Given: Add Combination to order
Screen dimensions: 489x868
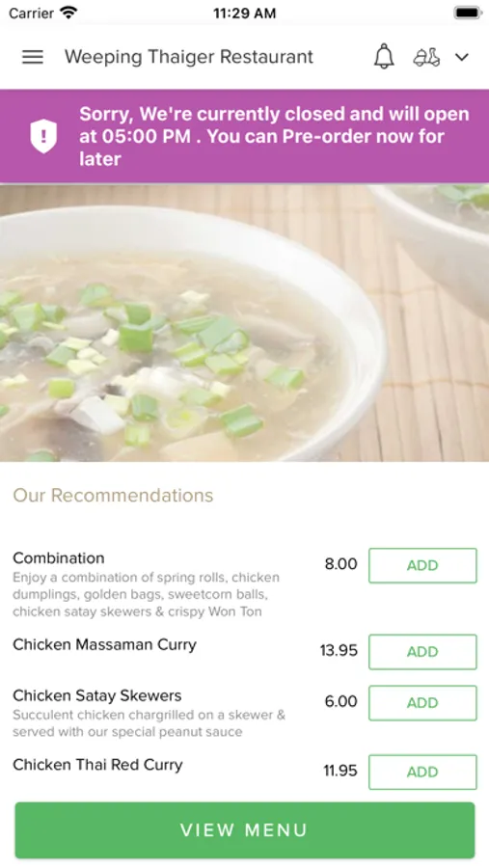Looking at the screenshot, I should [x=422, y=565].
